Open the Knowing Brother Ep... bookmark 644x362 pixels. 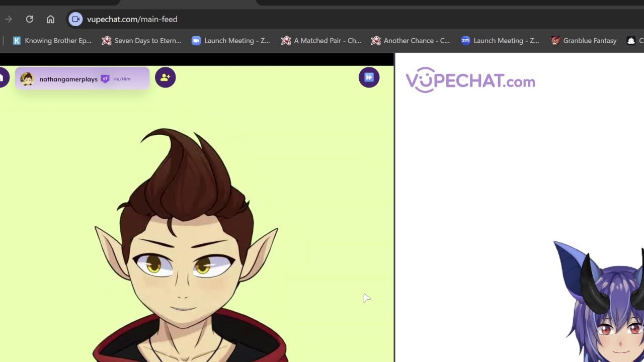point(52,41)
